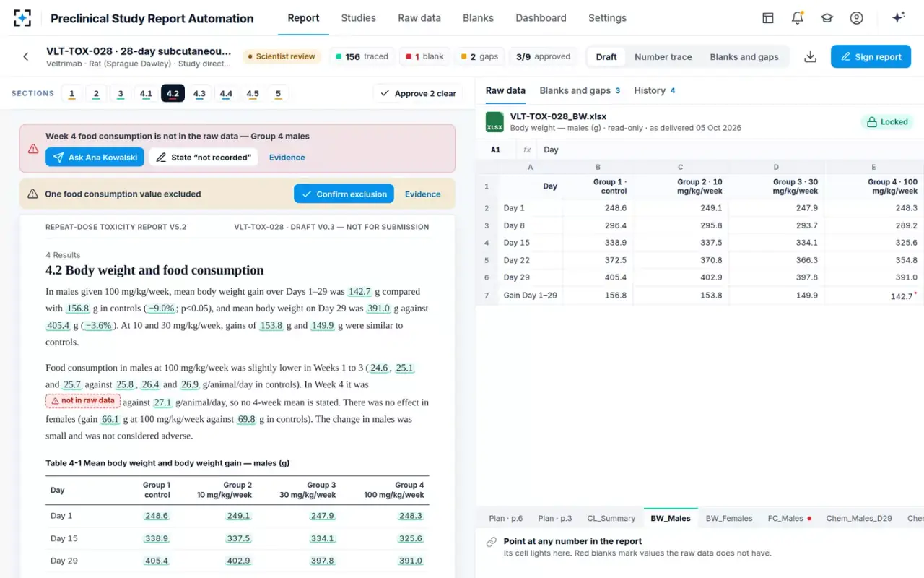
Task: Select the FC_Males sheet tab
Action: point(790,518)
